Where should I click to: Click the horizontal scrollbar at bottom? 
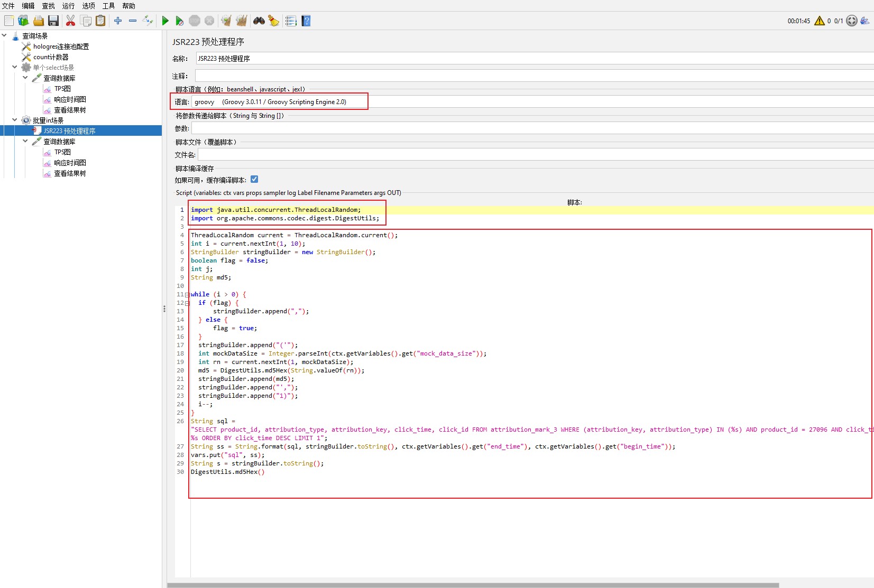[x=473, y=585]
